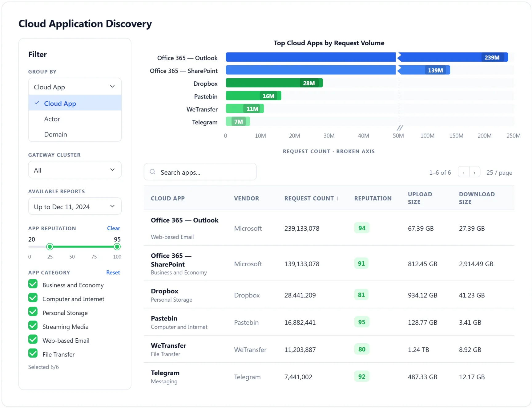
Task: Click the Vendor column header
Action: point(246,198)
